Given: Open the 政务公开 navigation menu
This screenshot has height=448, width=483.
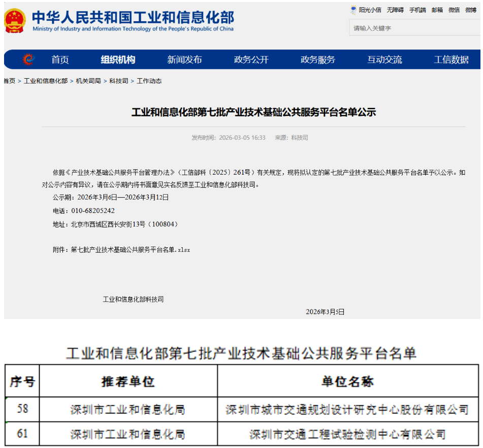Looking at the screenshot, I should [x=251, y=59].
